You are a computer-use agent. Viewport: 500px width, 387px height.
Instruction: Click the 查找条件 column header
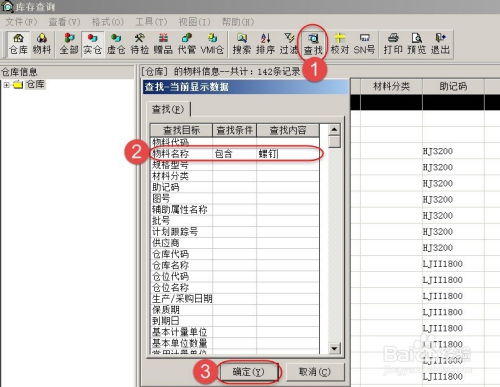pos(234,130)
